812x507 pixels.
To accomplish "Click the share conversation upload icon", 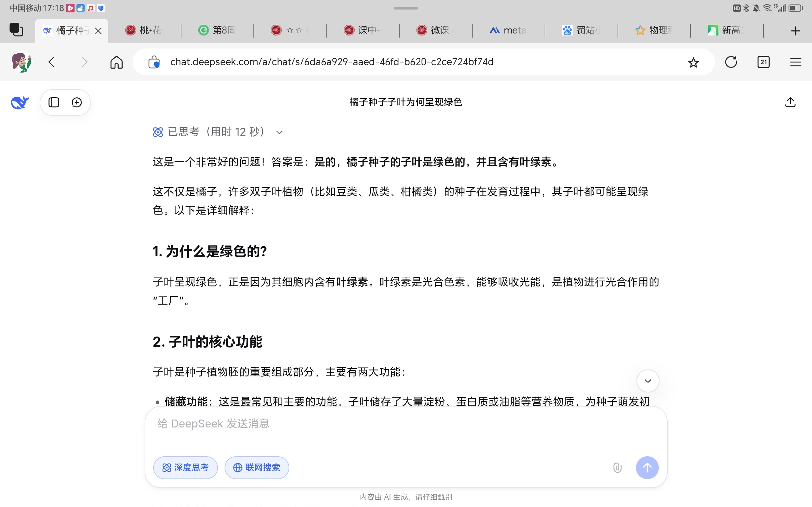I will pyautogui.click(x=790, y=102).
